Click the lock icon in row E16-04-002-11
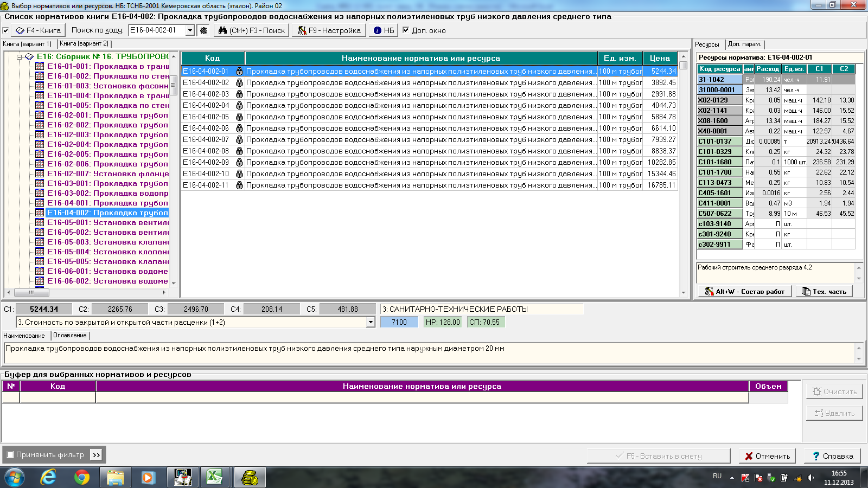This screenshot has width=868, height=488. pos(239,185)
